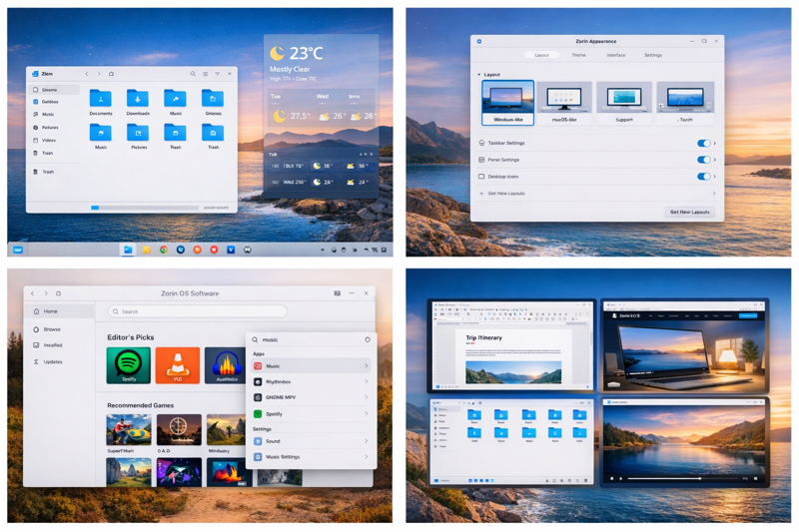Click the Documents folder icon

101,99
